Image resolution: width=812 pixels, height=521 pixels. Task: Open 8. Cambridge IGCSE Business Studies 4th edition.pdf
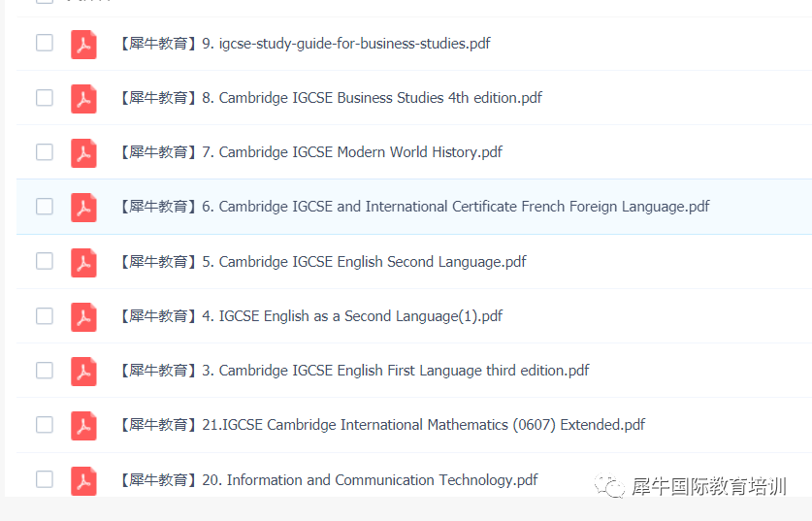click(x=332, y=98)
